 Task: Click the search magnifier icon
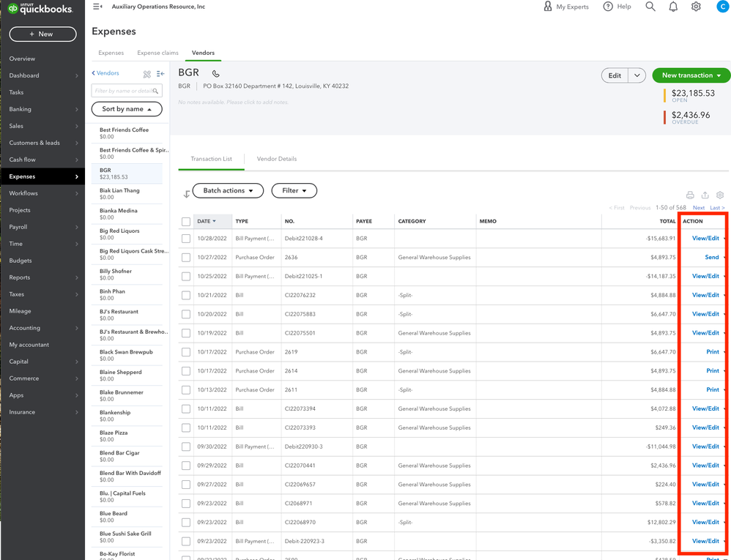coord(650,7)
